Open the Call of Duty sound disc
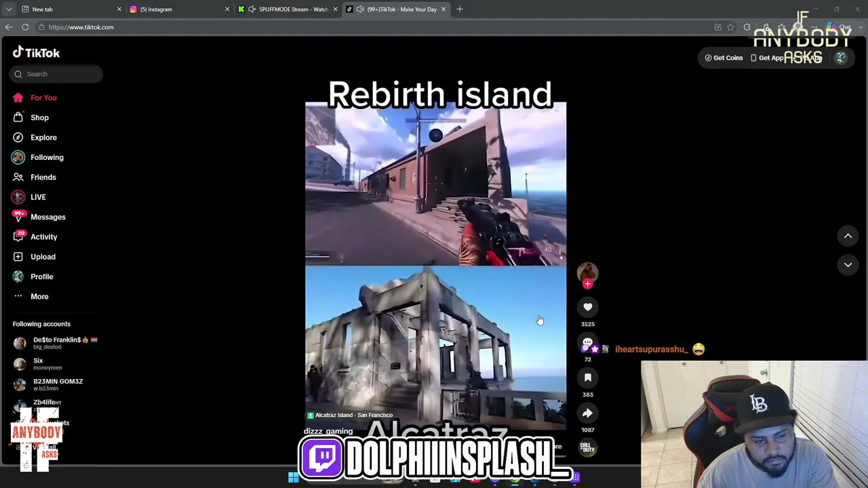The height and width of the screenshot is (488, 868). click(587, 447)
